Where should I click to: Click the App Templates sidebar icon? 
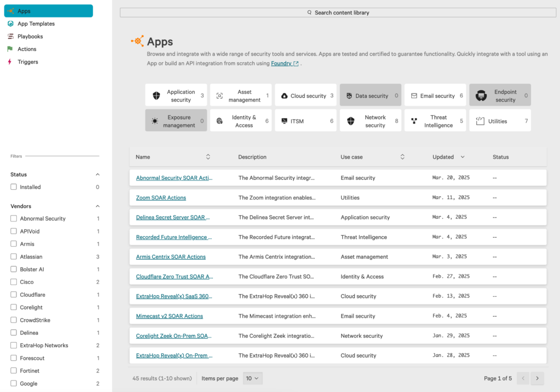(x=11, y=24)
